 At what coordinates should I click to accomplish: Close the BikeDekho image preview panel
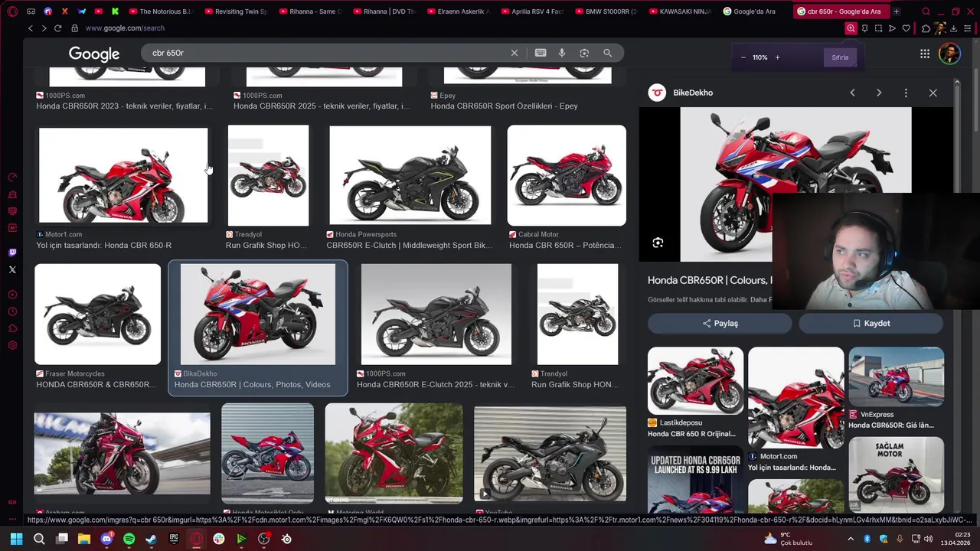pos(933,93)
